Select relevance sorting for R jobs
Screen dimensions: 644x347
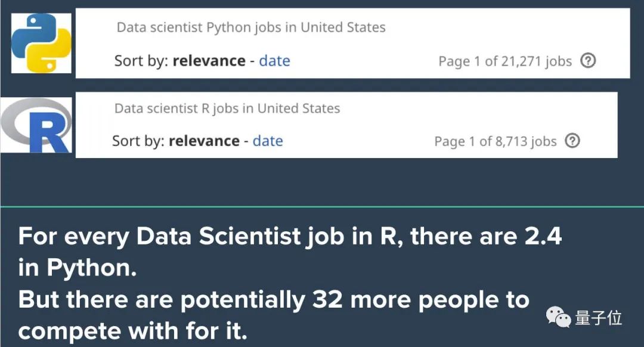(204, 141)
